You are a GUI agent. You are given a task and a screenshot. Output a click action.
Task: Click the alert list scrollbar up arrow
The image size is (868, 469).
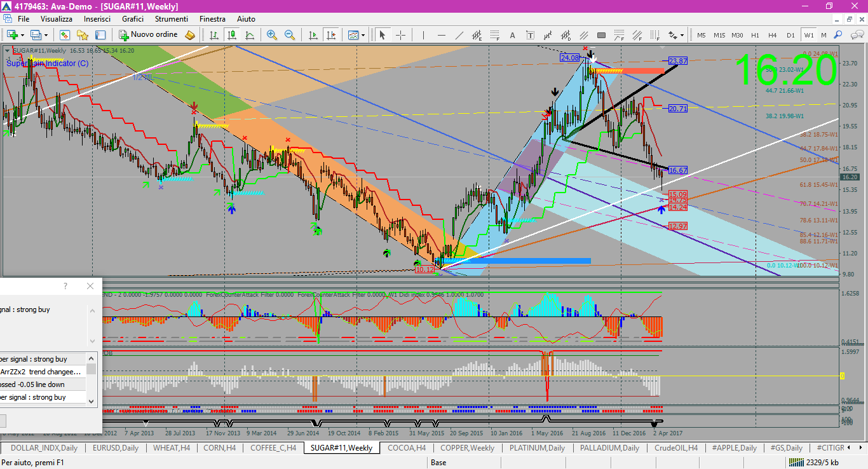tap(92, 358)
